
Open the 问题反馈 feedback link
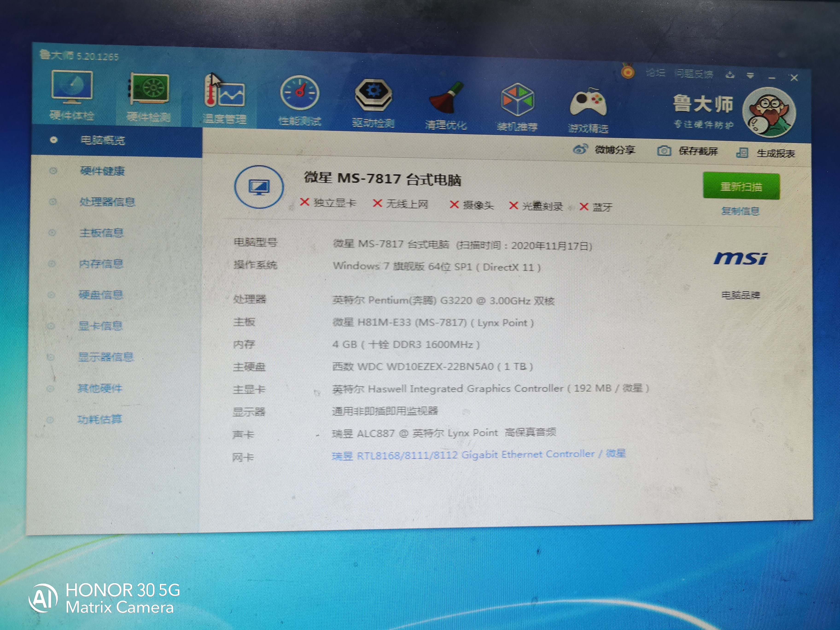tap(694, 74)
